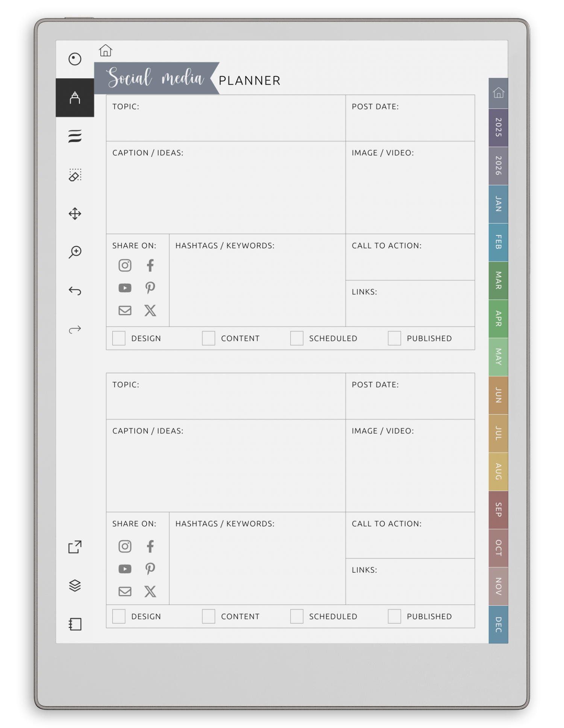The image size is (564, 728).
Task: Activate the zoom magnifier tool
Action: click(x=75, y=252)
